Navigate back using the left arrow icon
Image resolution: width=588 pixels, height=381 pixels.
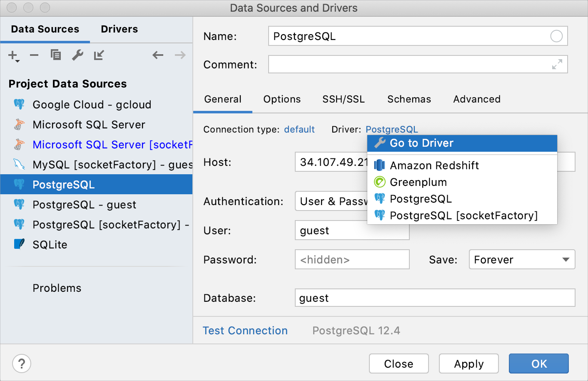[x=157, y=55]
